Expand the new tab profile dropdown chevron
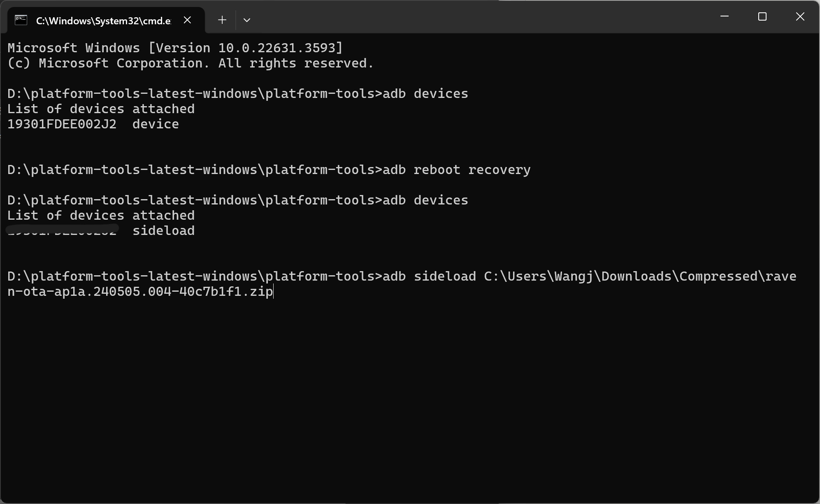 247,20
